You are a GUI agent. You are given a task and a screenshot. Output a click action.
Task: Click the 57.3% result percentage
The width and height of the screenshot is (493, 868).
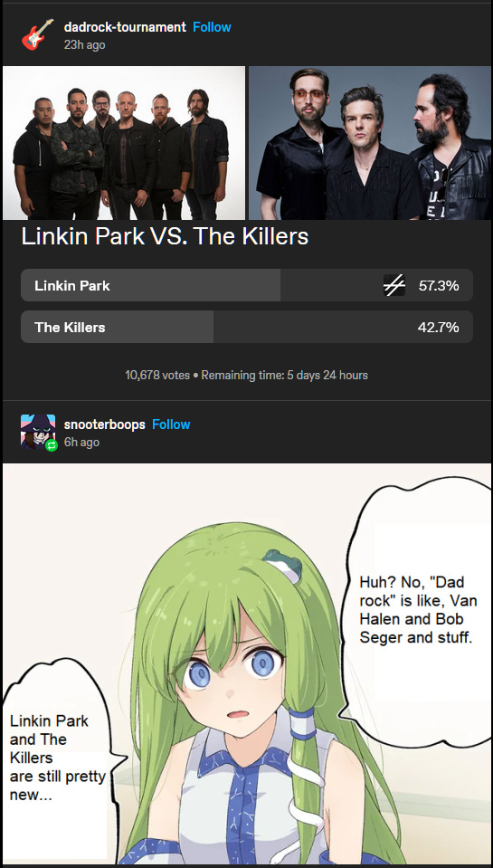coord(439,286)
